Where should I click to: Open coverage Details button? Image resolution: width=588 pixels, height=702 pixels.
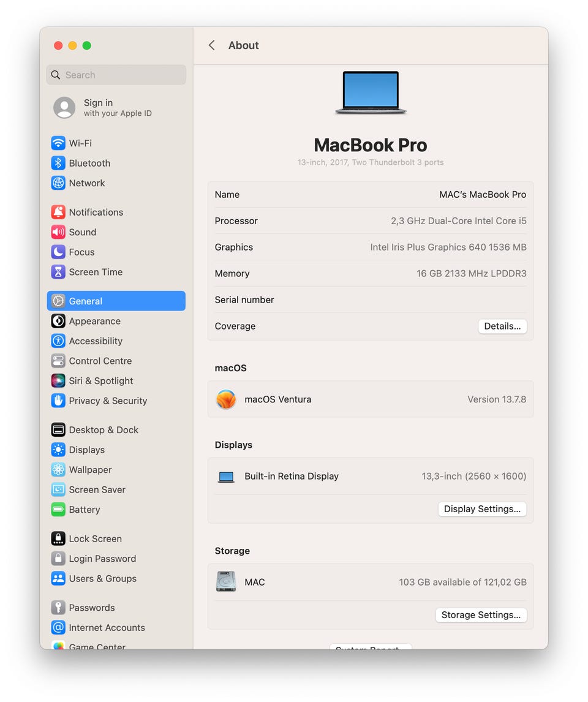[502, 326]
